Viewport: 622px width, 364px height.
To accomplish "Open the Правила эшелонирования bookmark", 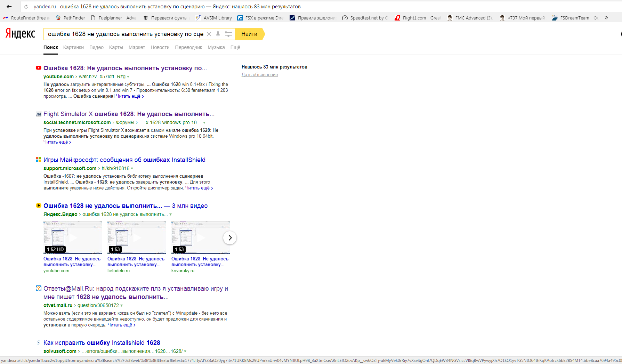I will [313, 18].
